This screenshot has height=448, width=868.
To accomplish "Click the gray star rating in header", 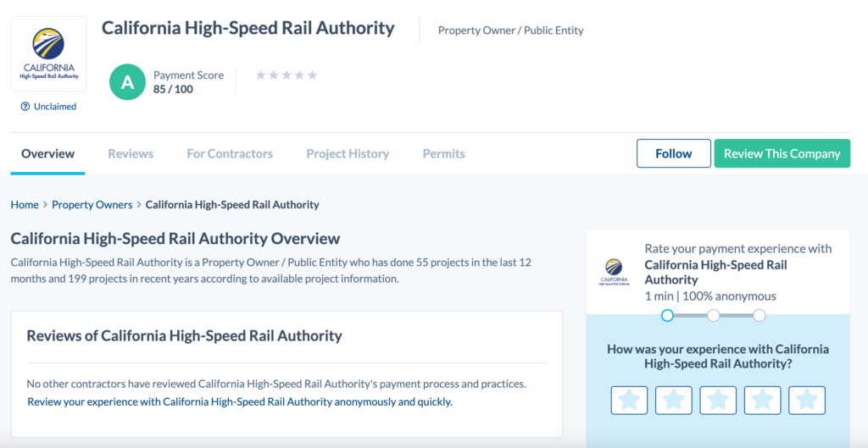I will (287, 75).
